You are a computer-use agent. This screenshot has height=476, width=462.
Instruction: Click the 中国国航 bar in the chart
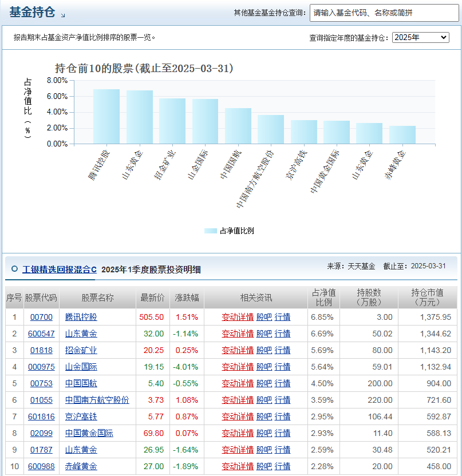(238, 126)
